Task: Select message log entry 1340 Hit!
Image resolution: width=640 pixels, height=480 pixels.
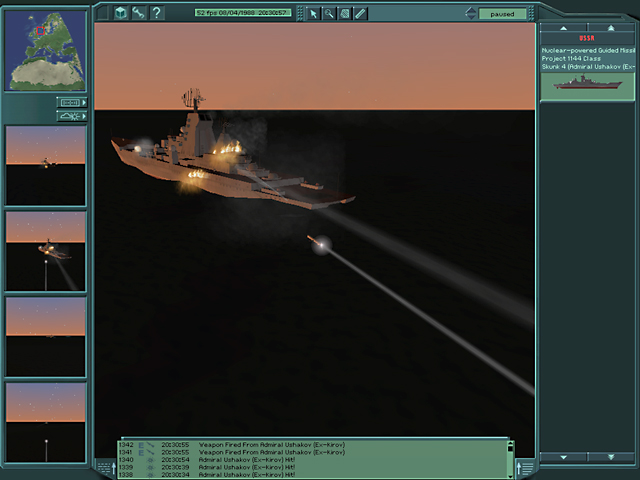Action: [313, 460]
